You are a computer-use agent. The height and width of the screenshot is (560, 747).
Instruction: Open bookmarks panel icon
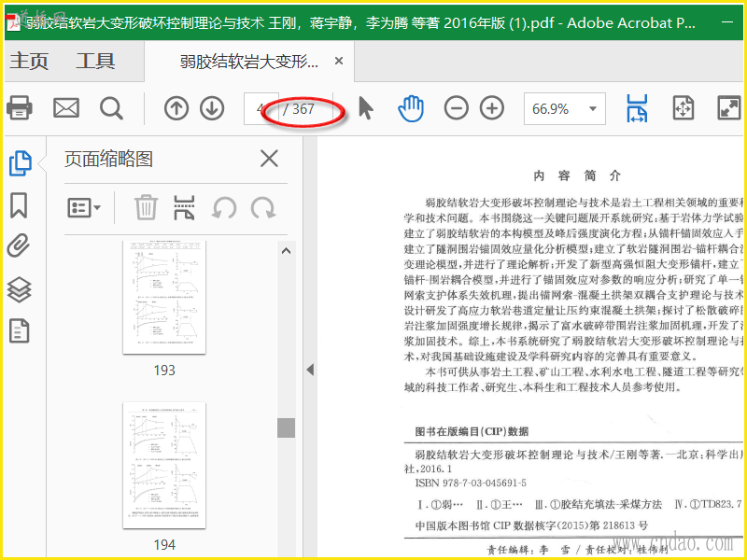tap(19, 205)
